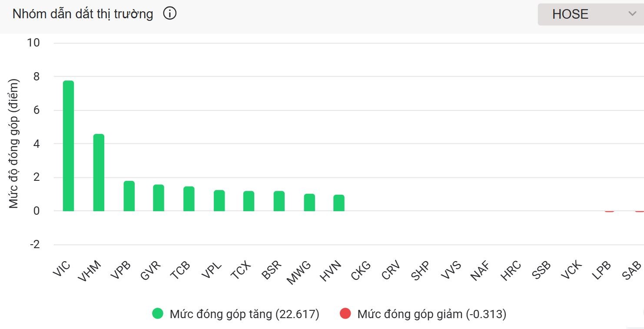
Task: Select the VHM bar in chart
Action: pos(99,173)
